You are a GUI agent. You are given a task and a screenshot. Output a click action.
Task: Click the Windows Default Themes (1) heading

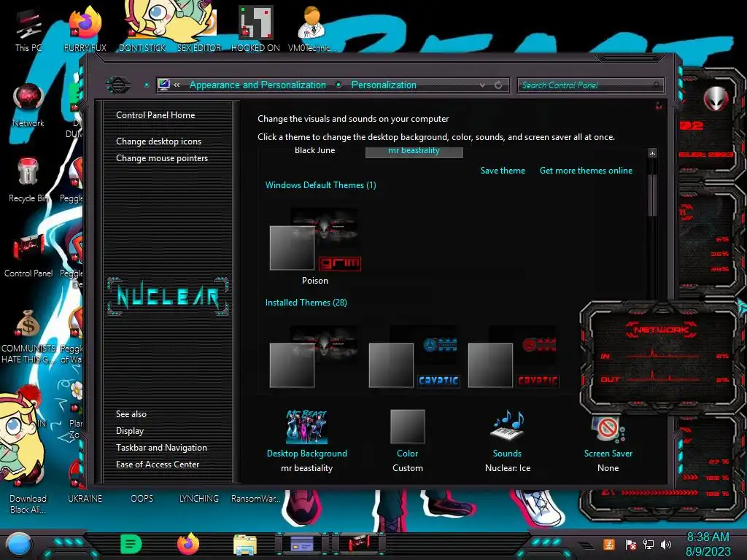(x=321, y=185)
